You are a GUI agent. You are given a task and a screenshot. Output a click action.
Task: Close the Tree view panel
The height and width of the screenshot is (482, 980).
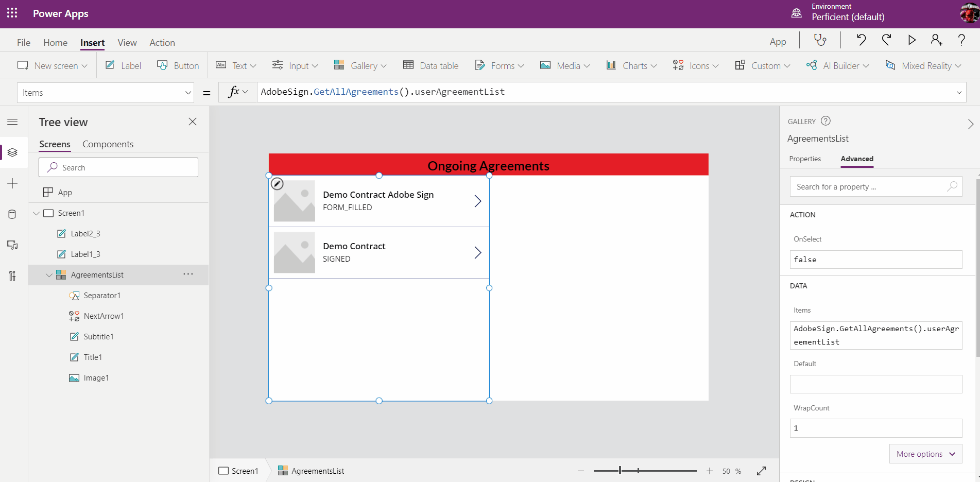click(x=193, y=122)
